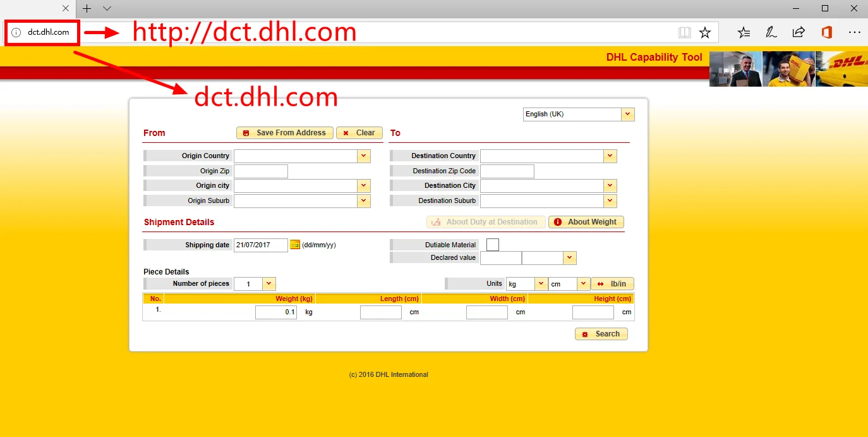The height and width of the screenshot is (437, 868).
Task: Focus the Origin Zip input field
Action: point(261,171)
